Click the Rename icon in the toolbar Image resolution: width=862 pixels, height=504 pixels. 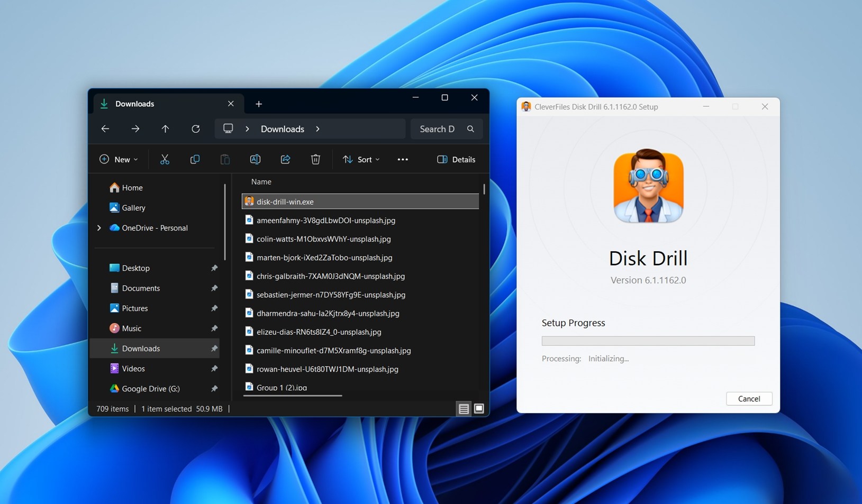click(255, 159)
